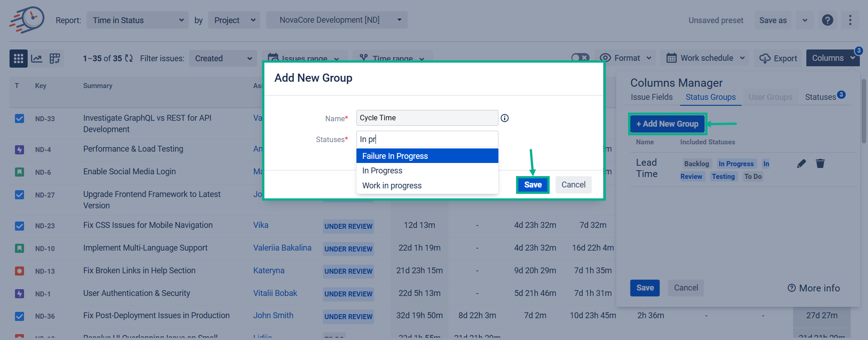
Task: Select In Progress from the status suggestions
Action: [x=382, y=171]
